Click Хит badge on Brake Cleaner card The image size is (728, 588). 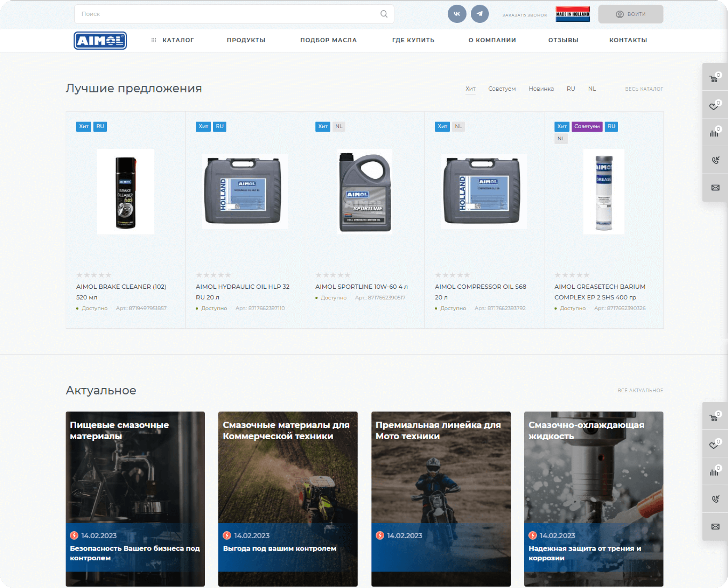[84, 126]
